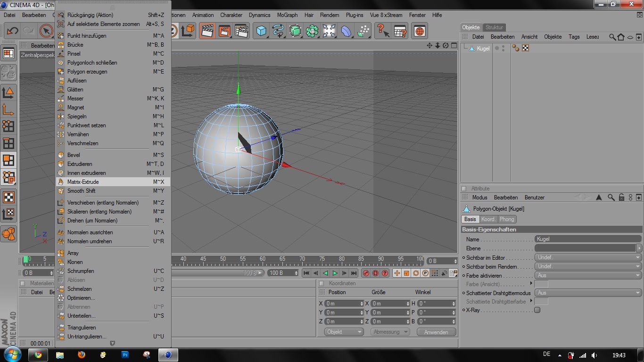
Task: Open Tags menu in Objekte panel
Action: [574, 37]
